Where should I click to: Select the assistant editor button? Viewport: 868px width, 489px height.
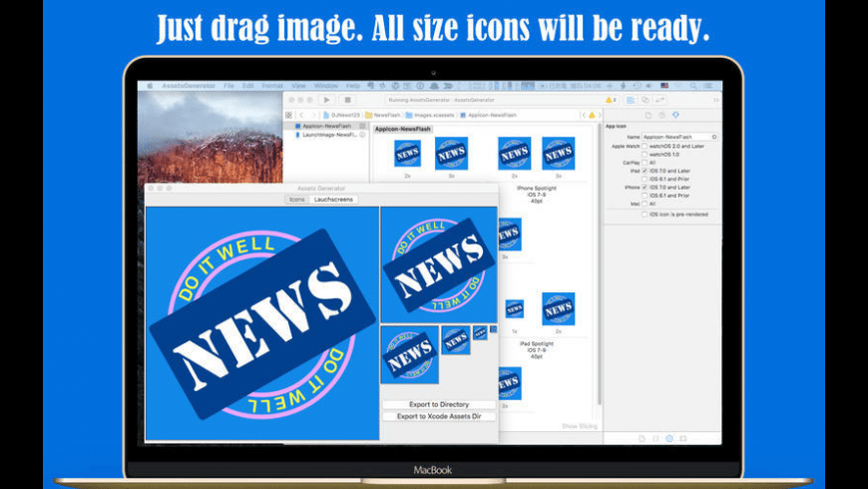(x=645, y=100)
